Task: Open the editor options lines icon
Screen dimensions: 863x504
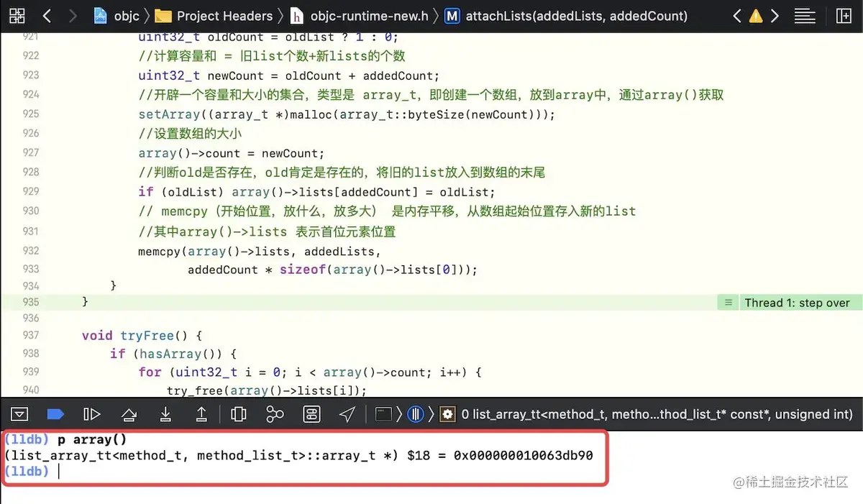Action: 805,16
